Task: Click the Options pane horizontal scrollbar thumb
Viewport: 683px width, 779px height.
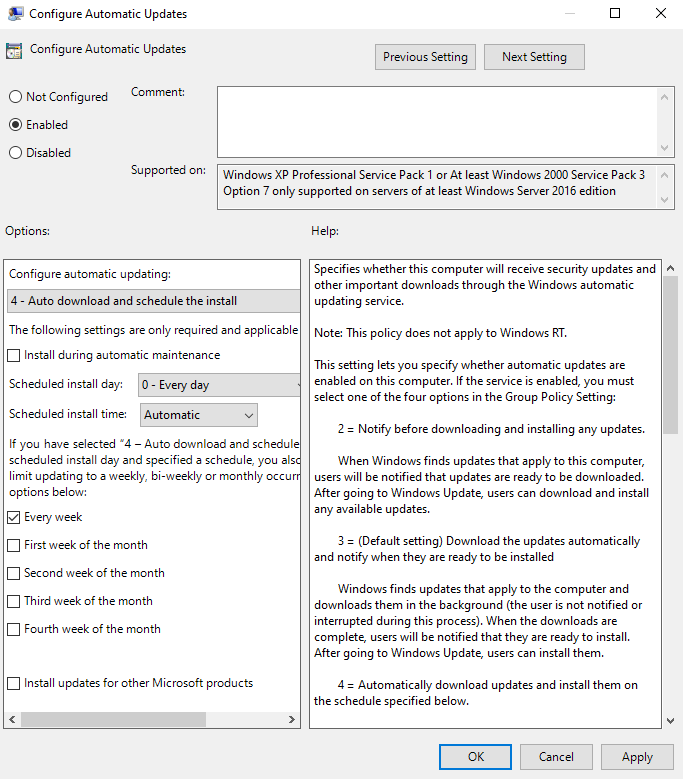Action: point(113,719)
